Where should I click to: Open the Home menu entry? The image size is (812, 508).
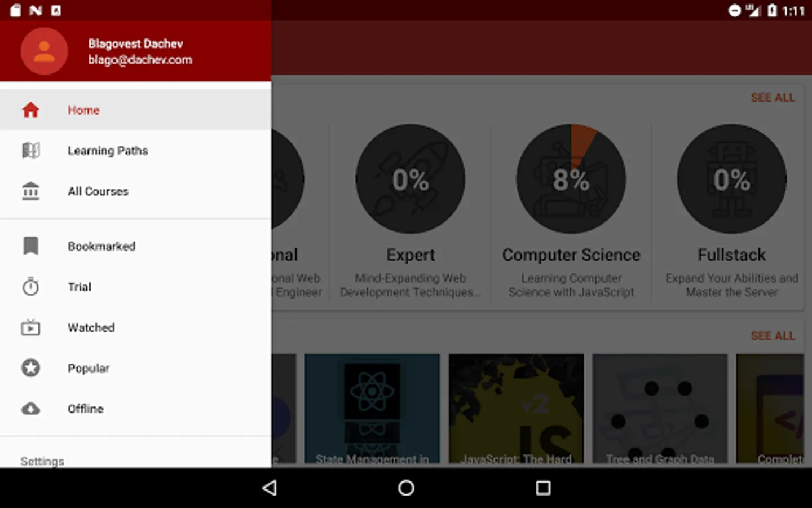pyautogui.click(x=135, y=110)
